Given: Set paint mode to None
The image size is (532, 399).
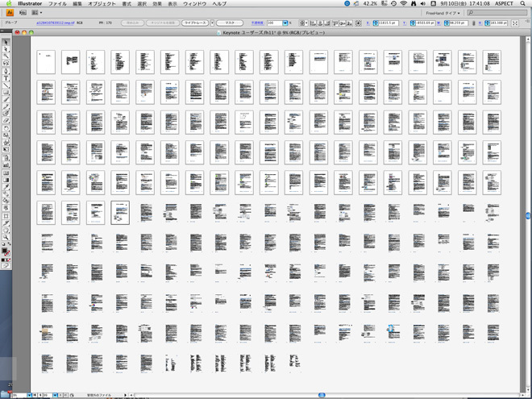Looking at the screenshot, I should point(8,258).
